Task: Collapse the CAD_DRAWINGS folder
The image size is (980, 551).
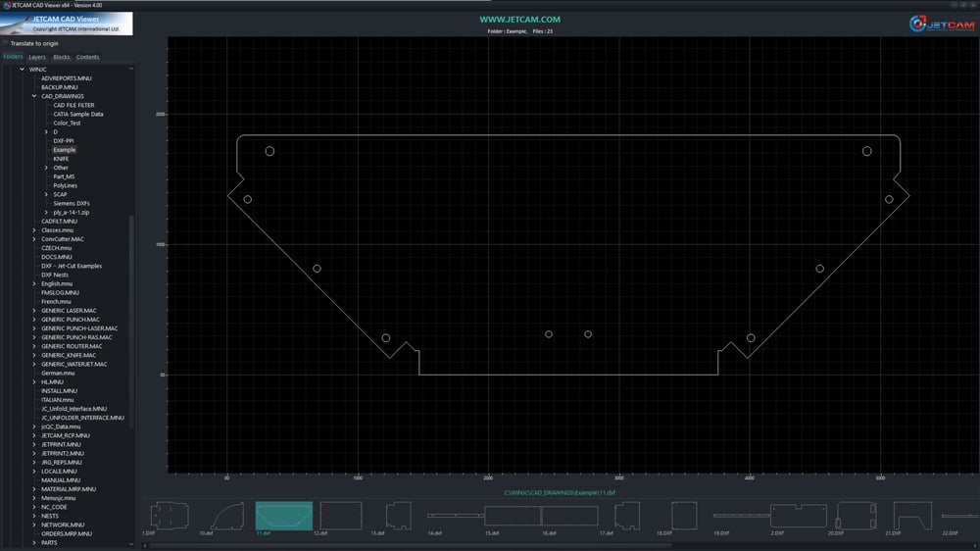Action: click(x=34, y=96)
